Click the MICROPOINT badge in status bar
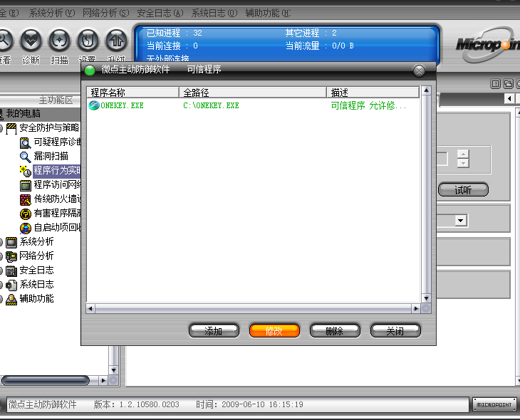The height and width of the screenshot is (420, 520). tap(494, 404)
